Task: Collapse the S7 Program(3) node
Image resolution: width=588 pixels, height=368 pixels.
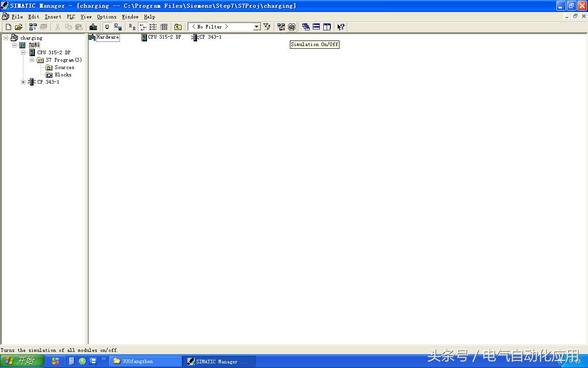Action: [x=32, y=60]
